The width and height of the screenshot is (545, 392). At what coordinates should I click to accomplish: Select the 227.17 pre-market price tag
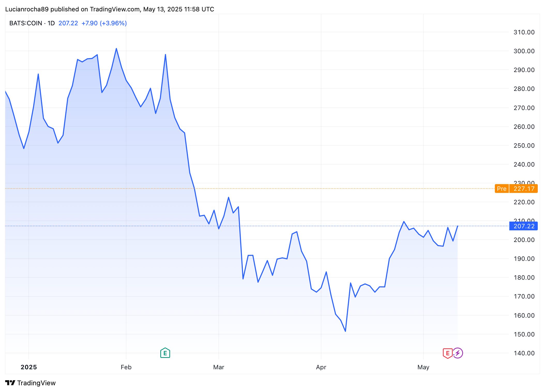pos(524,189)
